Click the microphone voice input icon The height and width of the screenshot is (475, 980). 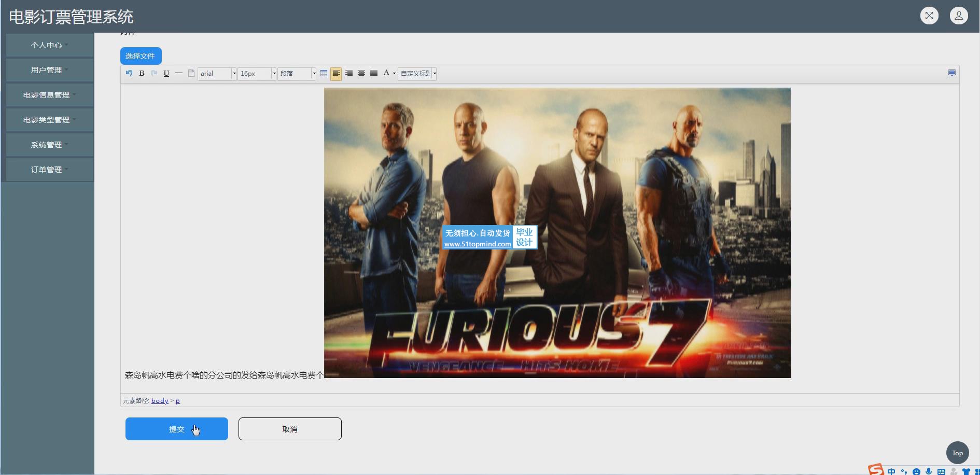point(929,471)
